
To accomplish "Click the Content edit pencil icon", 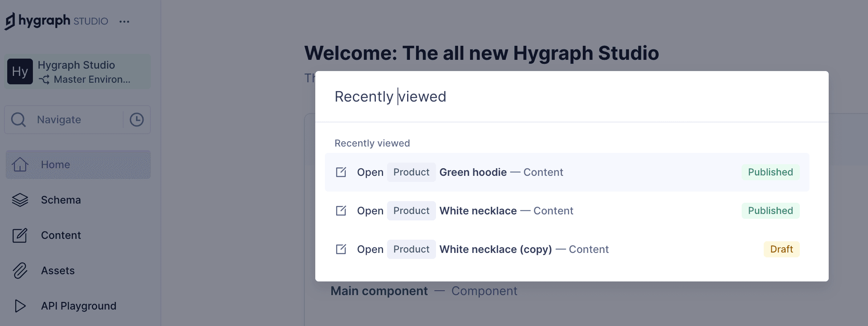I will pos(20,235).
